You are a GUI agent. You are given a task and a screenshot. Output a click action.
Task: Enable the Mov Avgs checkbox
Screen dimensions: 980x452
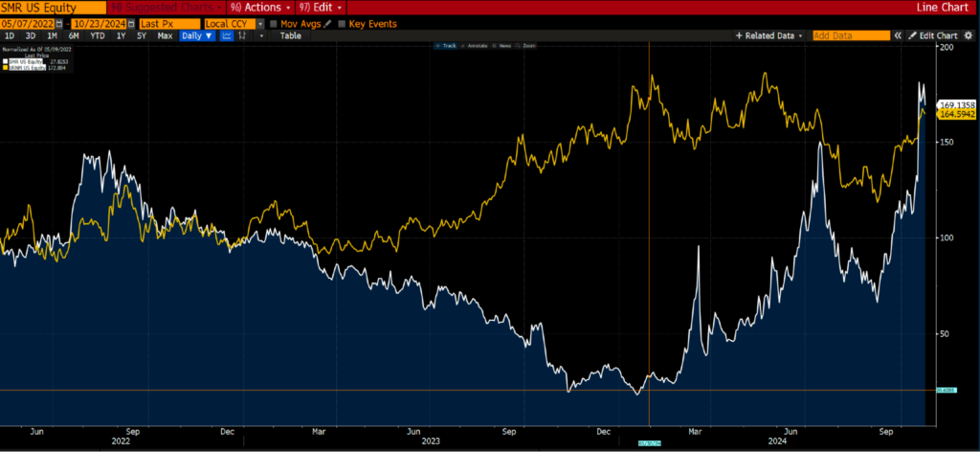tap(275, 23)
